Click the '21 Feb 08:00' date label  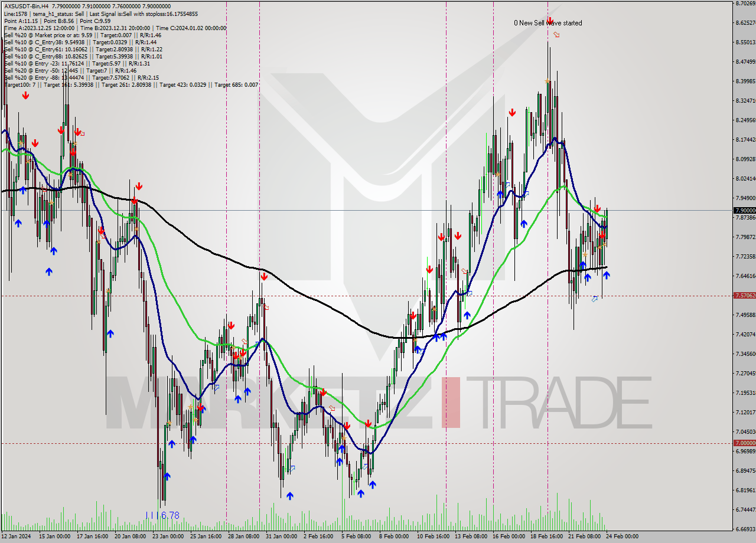tap(584, 537)
